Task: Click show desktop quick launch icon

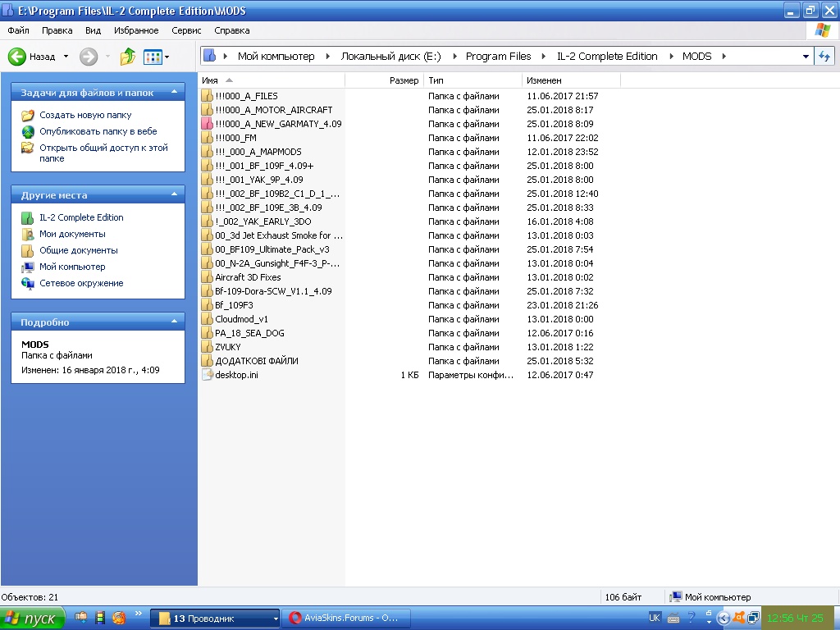Action: (81, 618)
